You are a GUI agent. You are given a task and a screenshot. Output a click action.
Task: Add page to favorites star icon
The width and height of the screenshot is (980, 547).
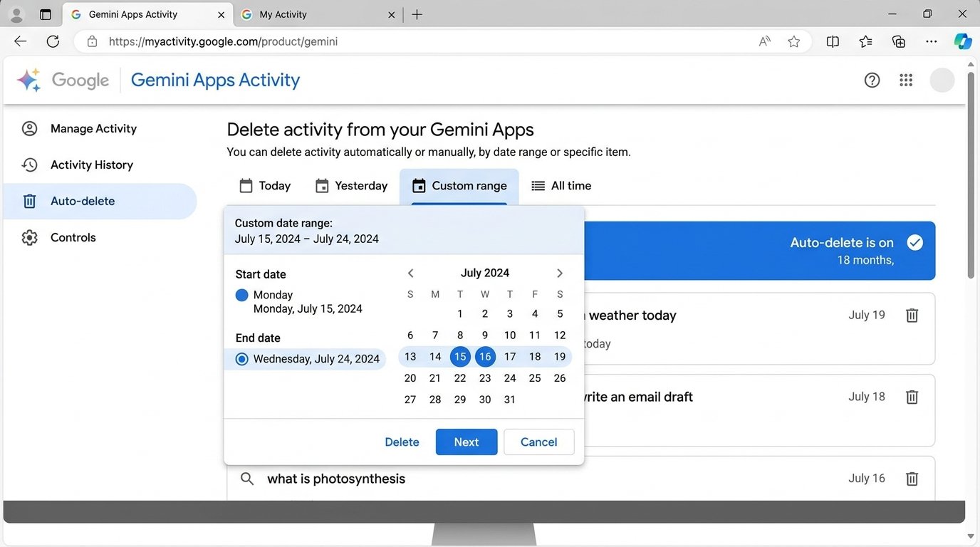[x=793, y=41]
